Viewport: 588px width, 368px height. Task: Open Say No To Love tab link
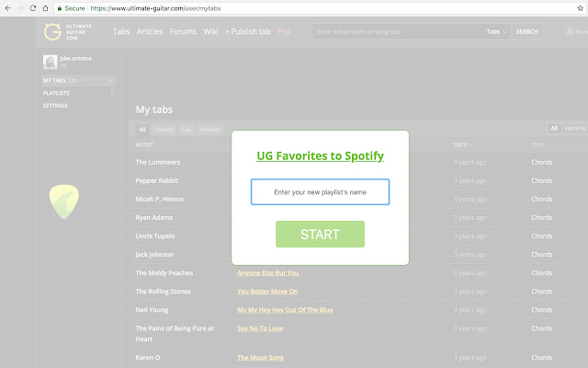point(260,328)
